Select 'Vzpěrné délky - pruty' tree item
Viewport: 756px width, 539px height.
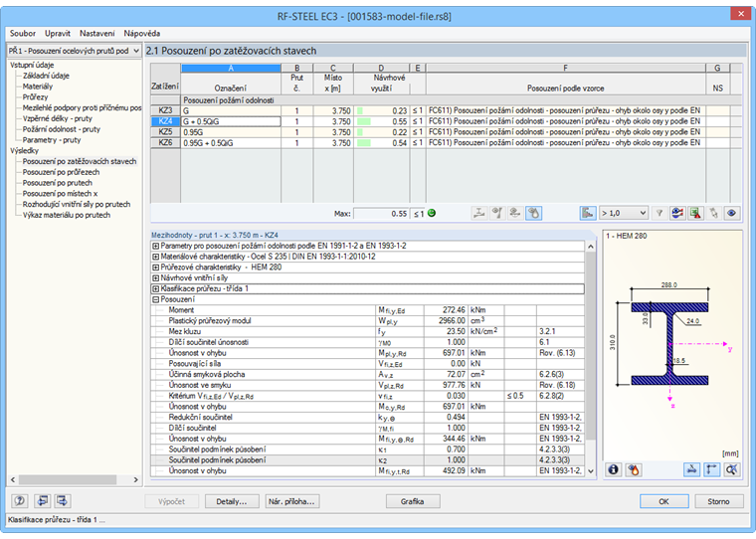[58, 118]
